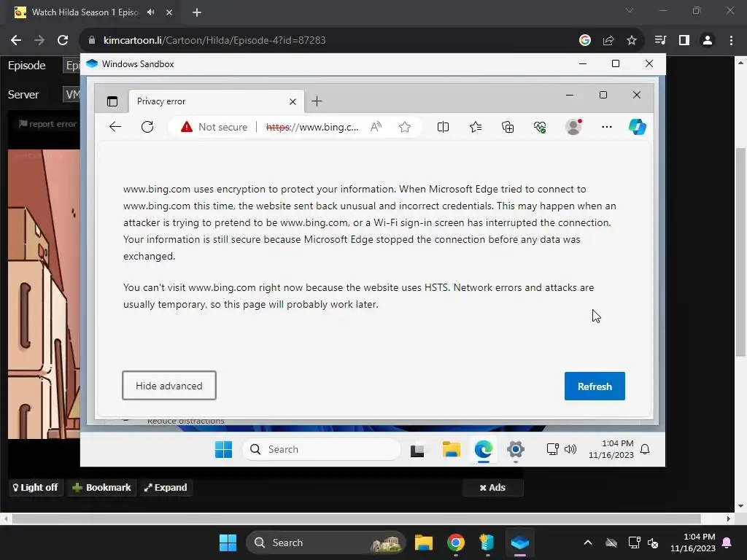747x560 pixels.
Task: Select Edge icon in Sandbox taskbar
Action: (483, 449)
